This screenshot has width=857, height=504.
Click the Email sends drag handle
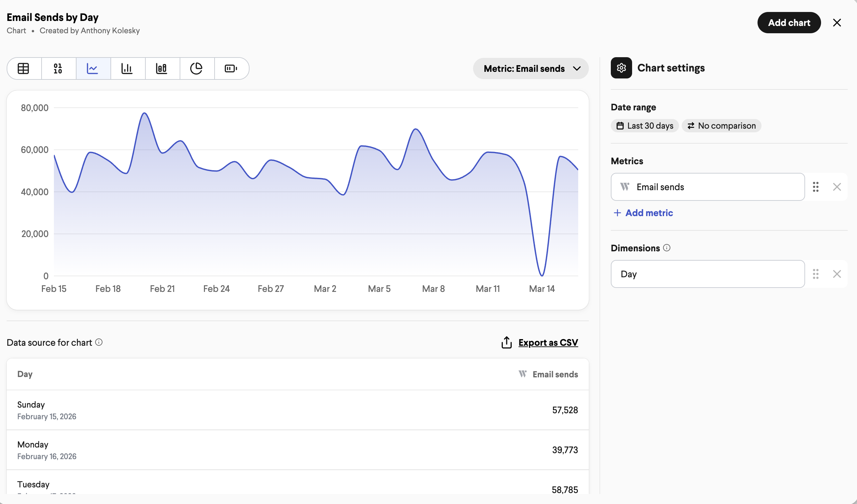point(815,187)
